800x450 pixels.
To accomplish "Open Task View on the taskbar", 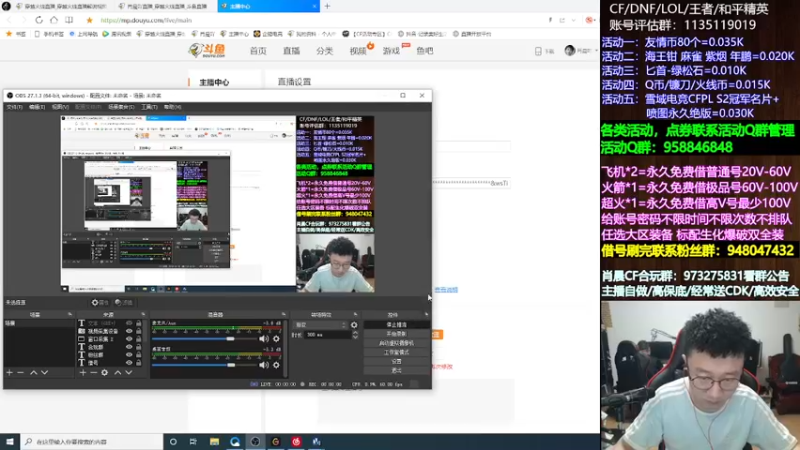I will 193,441.
